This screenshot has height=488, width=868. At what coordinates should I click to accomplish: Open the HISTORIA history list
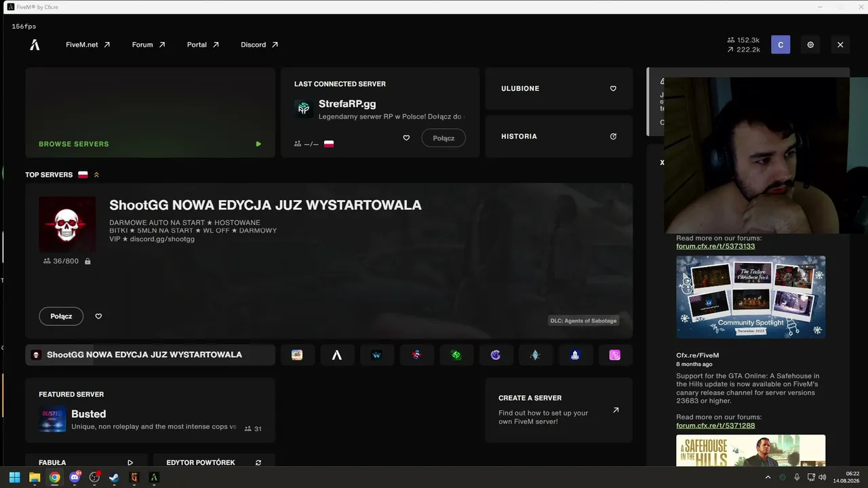click(559, 136)
